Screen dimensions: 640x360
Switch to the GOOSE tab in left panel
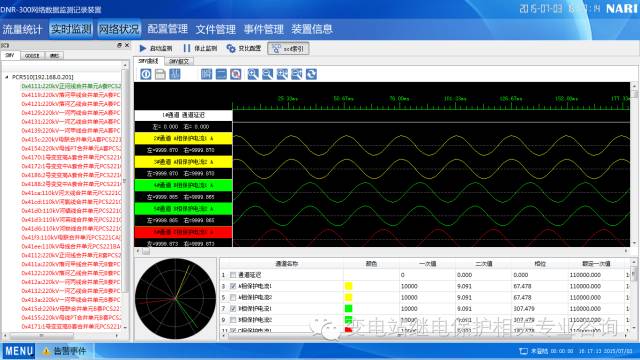pos(32,56)
